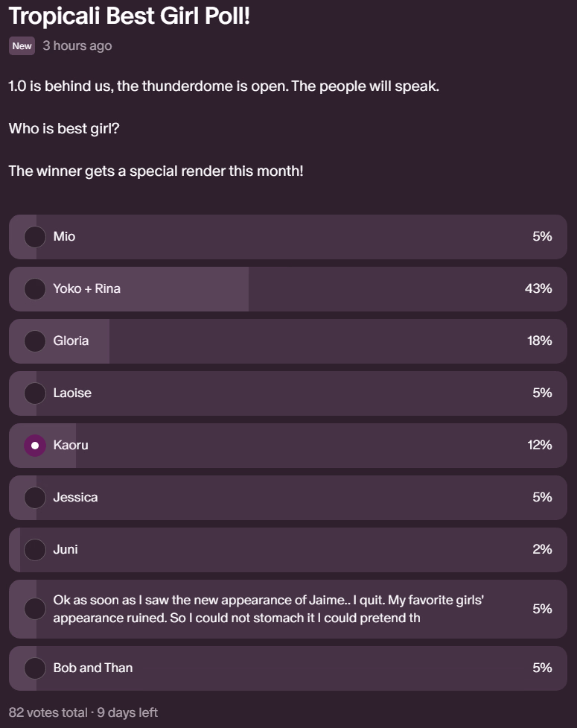Screen dimensions: 577x728
Task: Click the 'New' badge under the title
Action: pos(22,46)
